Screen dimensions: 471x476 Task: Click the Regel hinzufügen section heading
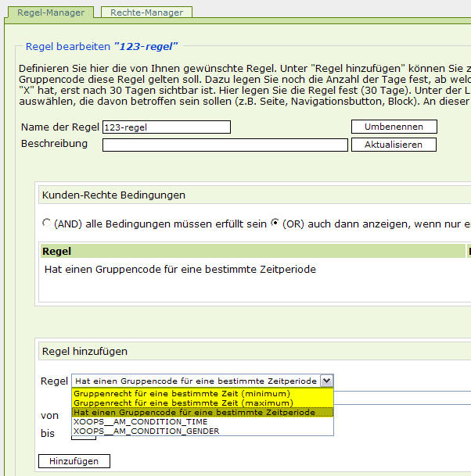pyautogui.click(x=84, y=352)
